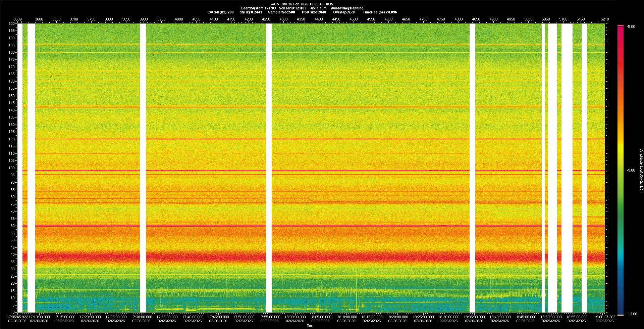Click the plot title with date Thu 26 Feb 2026
Image resolution: width=644 pixels, height=329 pixels.
(x=302, y=4)
